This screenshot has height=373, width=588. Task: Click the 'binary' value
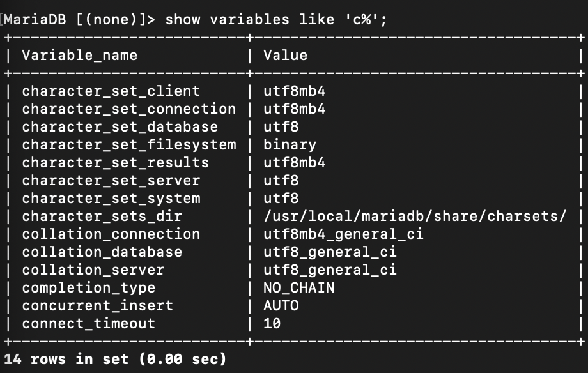290,145
